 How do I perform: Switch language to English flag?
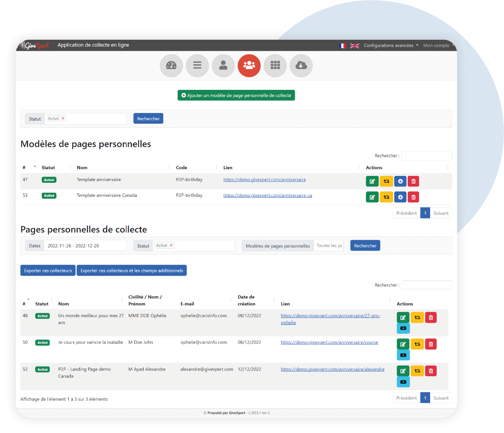[x=355, y=46]
